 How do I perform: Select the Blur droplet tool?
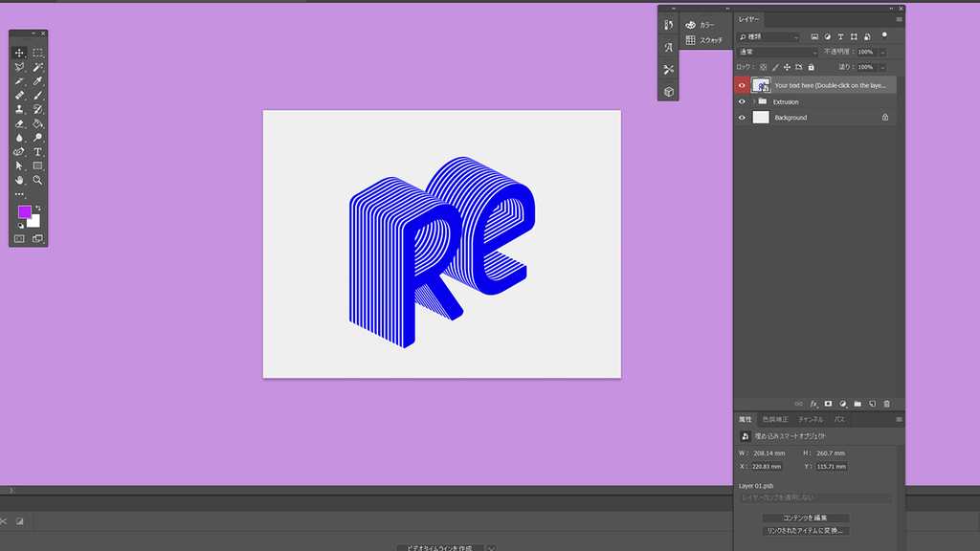coord(19,138)
